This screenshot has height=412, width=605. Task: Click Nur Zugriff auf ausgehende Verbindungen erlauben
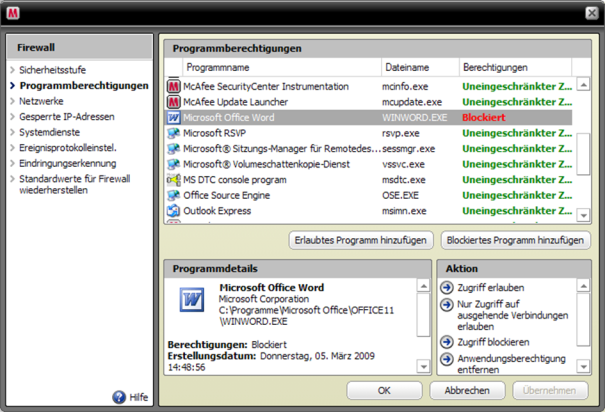click(x=513, y=315)
